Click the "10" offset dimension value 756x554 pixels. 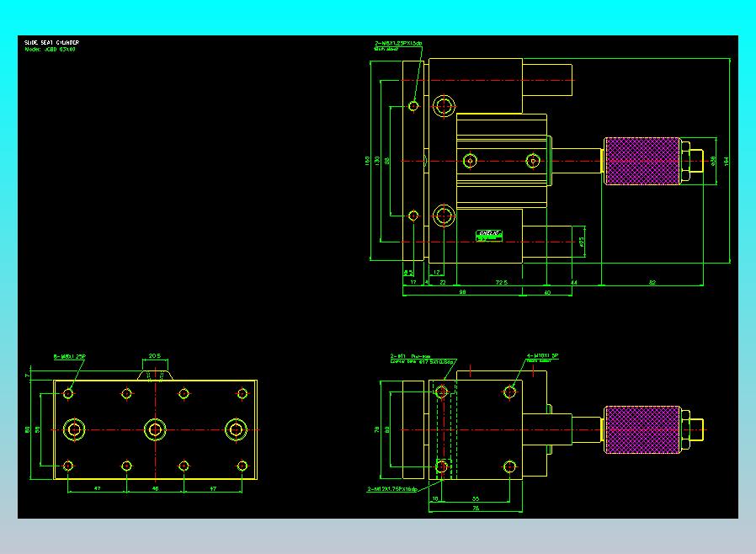click(435, 499)
